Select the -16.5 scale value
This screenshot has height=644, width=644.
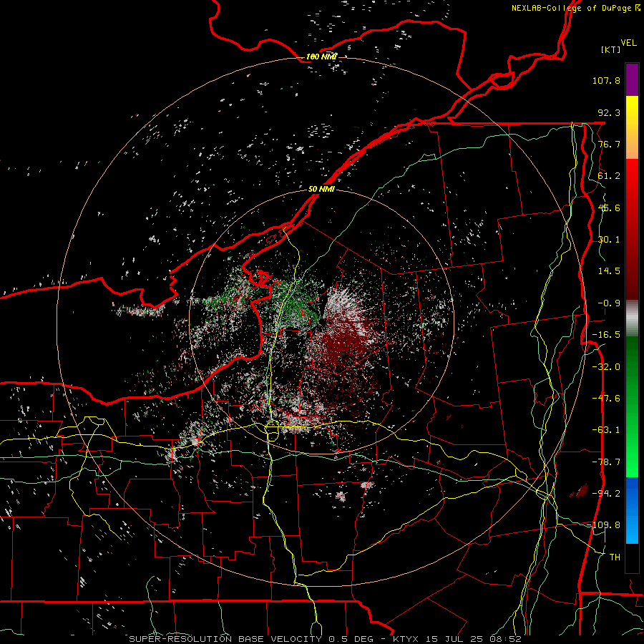click(606, 335)
